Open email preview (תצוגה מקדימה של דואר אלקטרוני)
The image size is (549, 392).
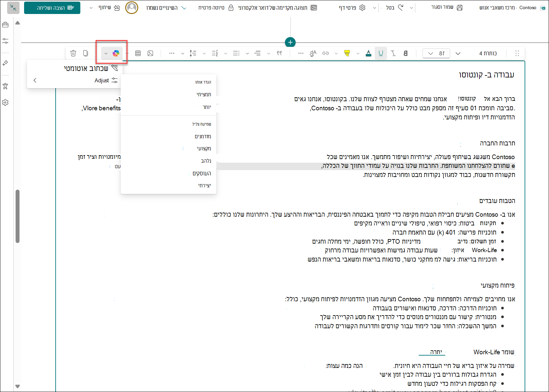277,8
